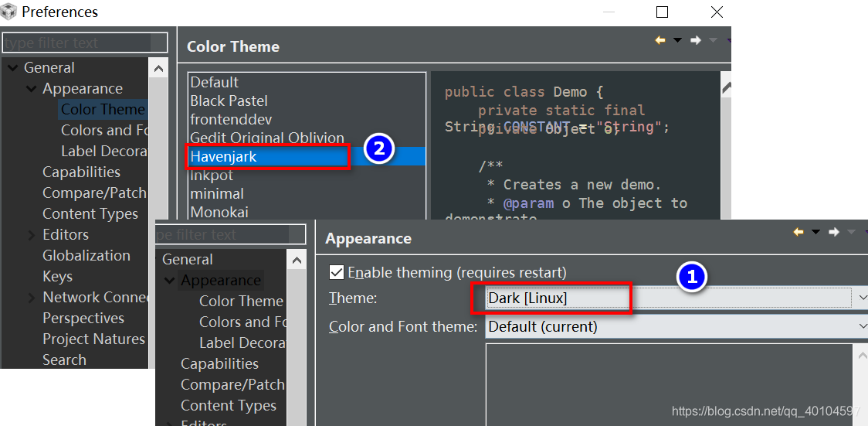The width and height of the screenshot is (868, 426).
Task: Choose Black Pastel color theme
Action: pyautogui.click(x=229, y=101)
